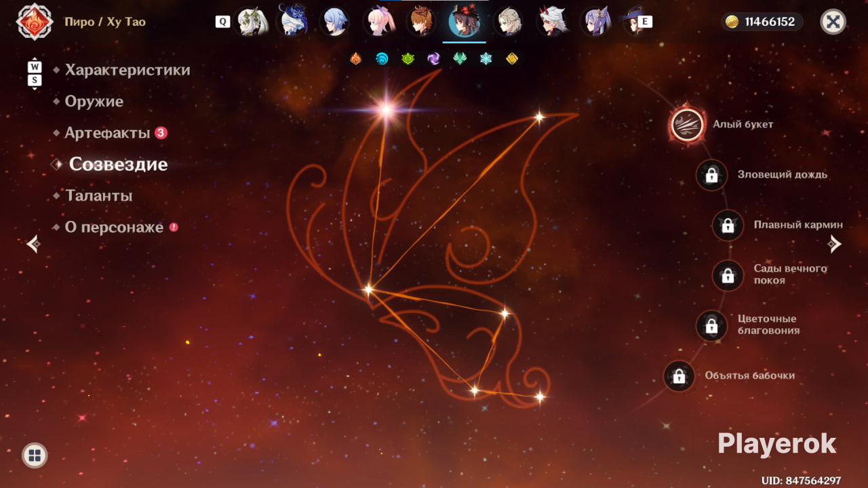Filter characters by Hydro element
Image resolution: width=868 pixels, height=488 pixels.
382,59
